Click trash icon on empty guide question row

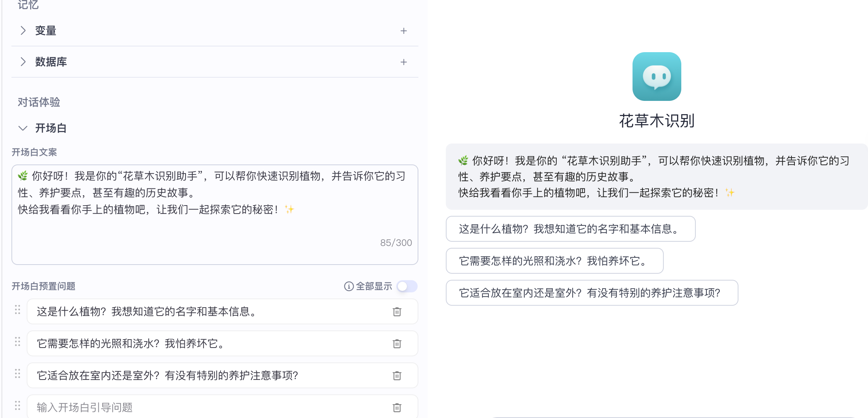[397, 408]
